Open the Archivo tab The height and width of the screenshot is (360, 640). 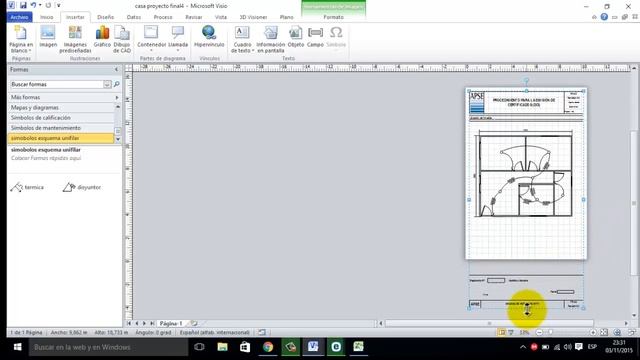pos(19,17)
